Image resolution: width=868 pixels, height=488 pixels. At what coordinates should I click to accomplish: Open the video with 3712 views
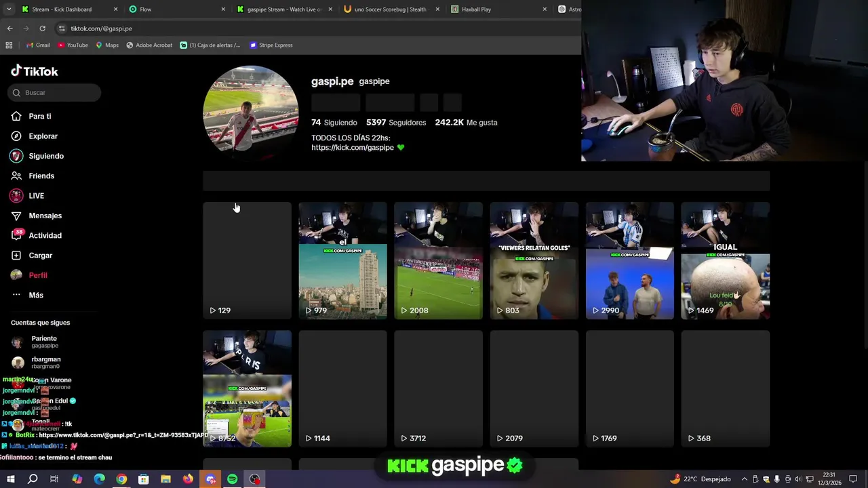438,388
